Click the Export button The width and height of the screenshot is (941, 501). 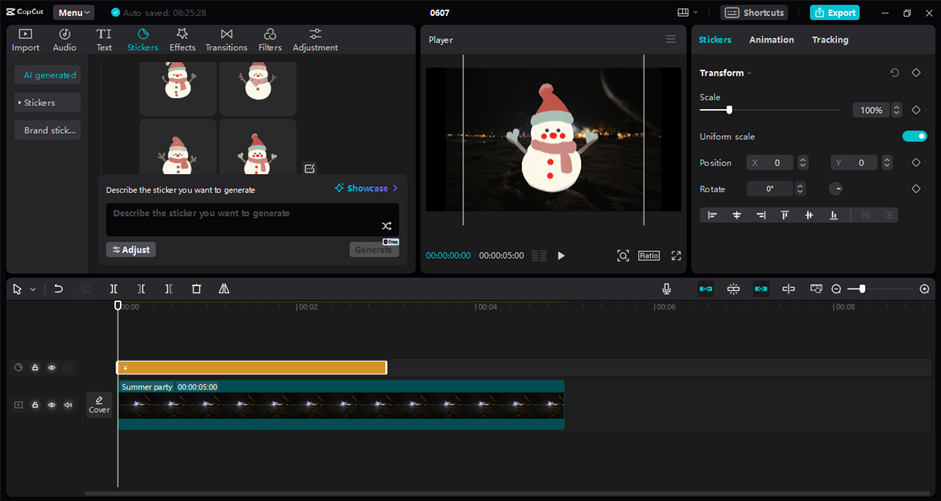[834, 13]
